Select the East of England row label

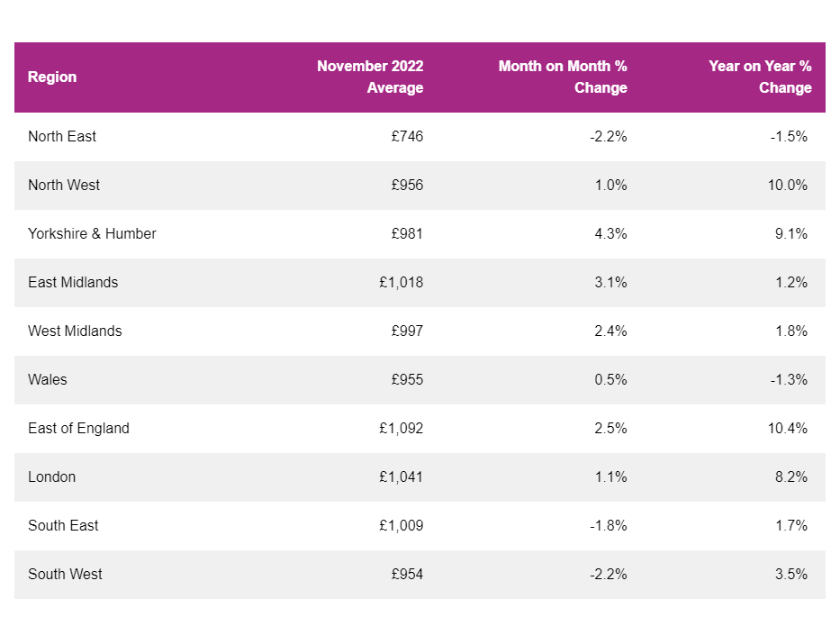(78, 429)
